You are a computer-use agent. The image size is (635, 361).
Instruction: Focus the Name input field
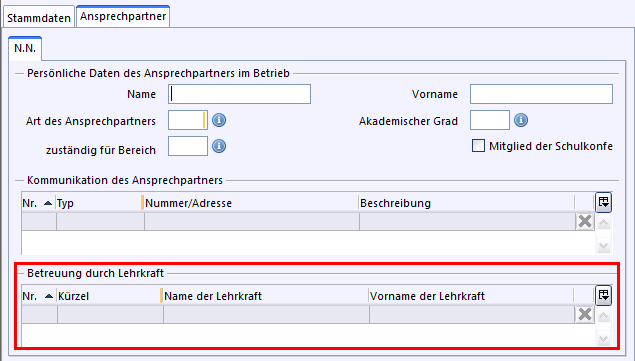239,94
